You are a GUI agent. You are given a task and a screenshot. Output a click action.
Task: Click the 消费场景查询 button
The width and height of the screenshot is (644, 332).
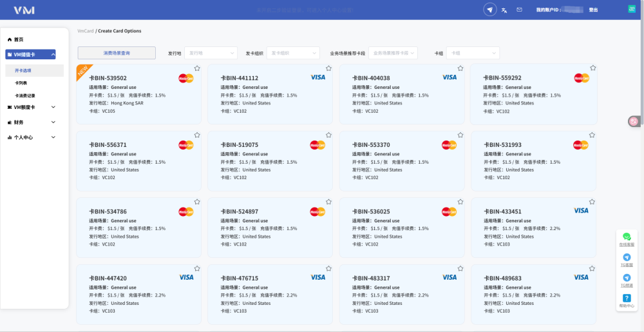click(x=117, y=53)
